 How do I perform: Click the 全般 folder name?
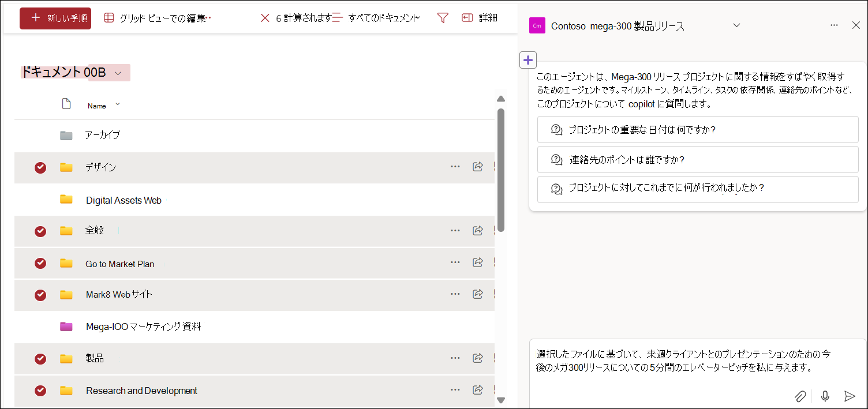tap(95, 230)
